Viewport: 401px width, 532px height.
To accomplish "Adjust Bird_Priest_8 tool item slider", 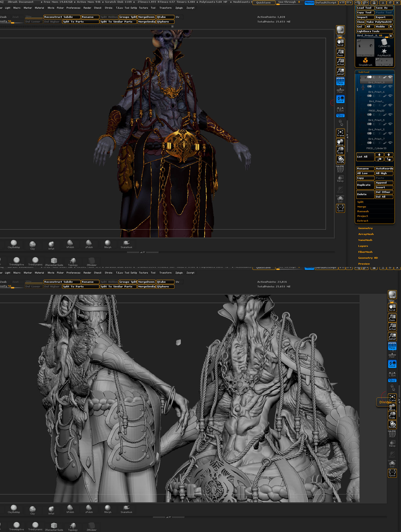I will 372,36.
